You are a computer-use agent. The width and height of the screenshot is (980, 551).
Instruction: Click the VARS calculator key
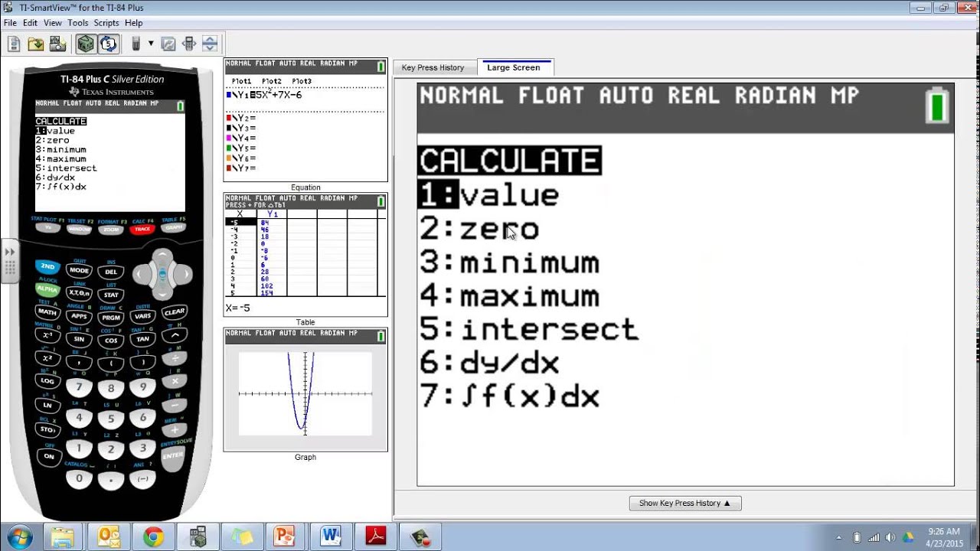(143, 316)
